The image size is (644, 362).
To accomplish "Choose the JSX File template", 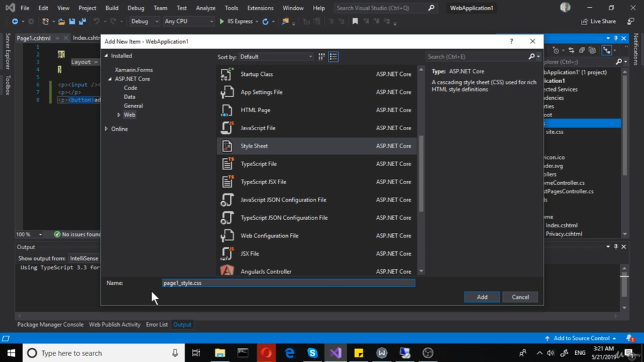I will [316, 254].
